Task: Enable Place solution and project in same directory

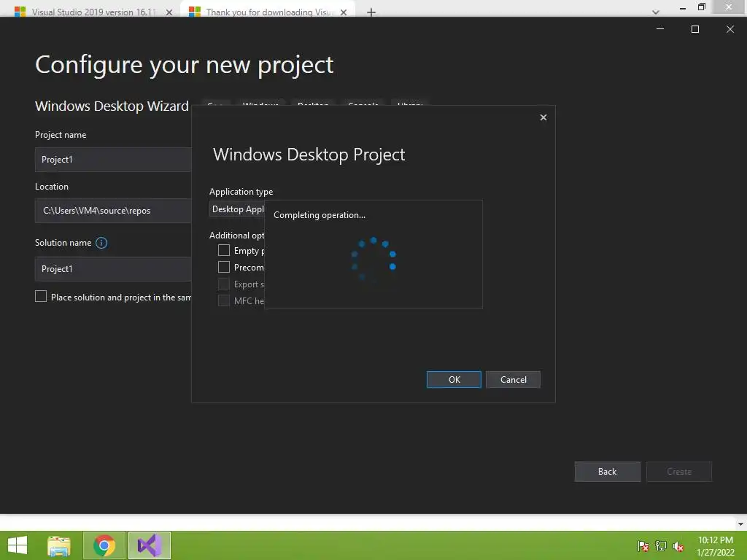Action: [x=41, y=296]
